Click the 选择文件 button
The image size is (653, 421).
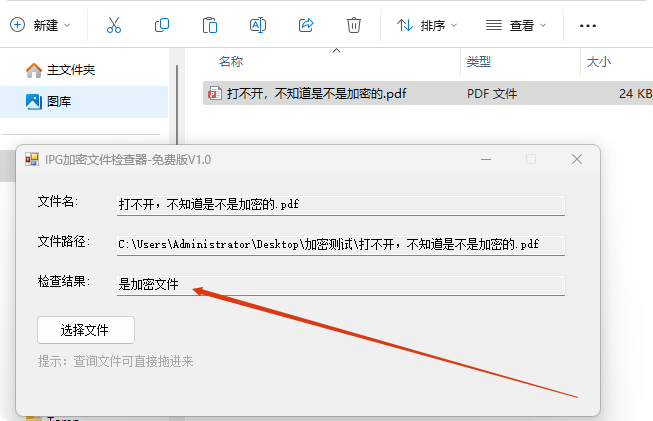86,330
